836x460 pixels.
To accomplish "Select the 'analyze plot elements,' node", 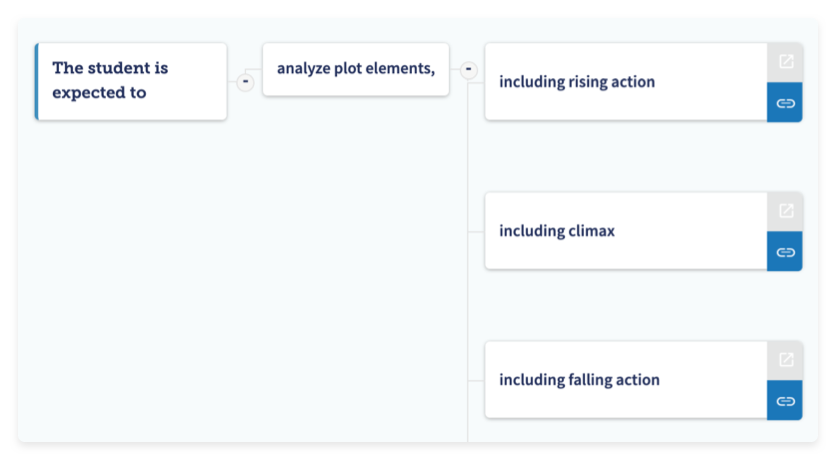I will [x=355, y=85].
